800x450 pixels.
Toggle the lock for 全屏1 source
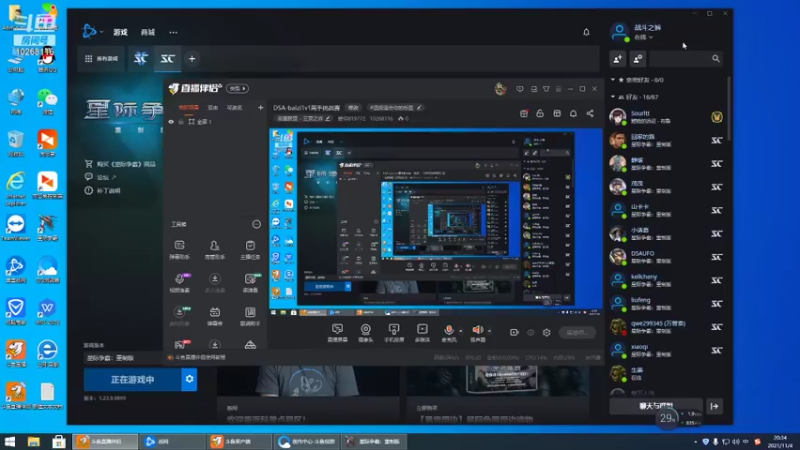pyautogui.click(x=181, y=122)
